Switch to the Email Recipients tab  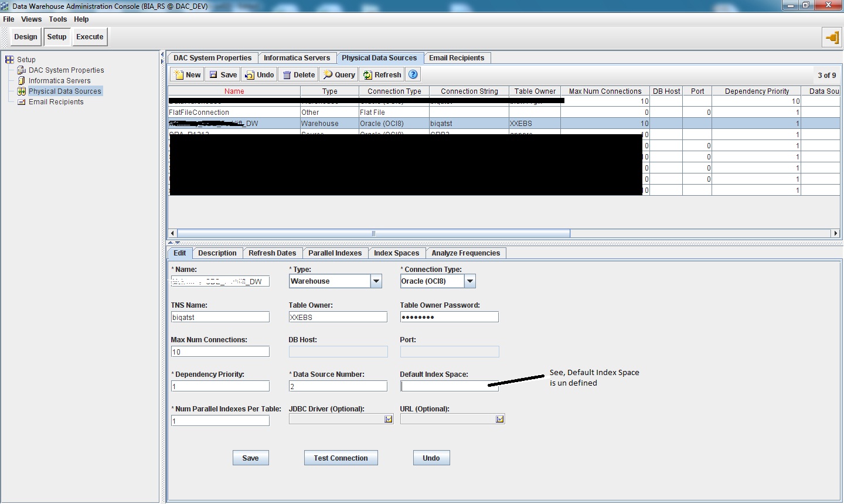tap(457, 58)
